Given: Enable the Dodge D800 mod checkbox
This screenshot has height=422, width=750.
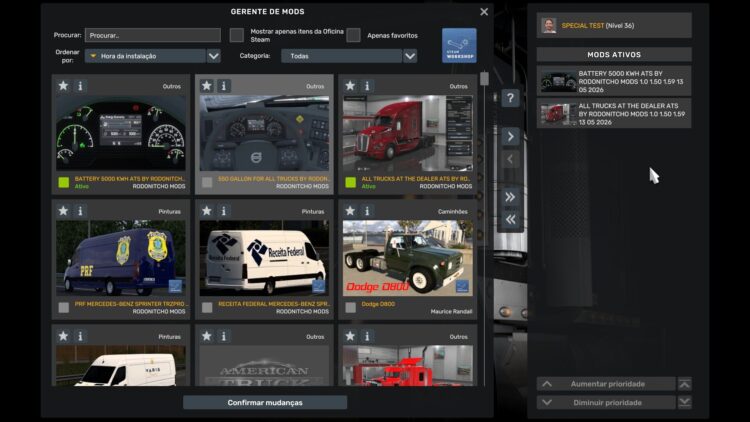Looking at the screenshot, I should [351, 308].
